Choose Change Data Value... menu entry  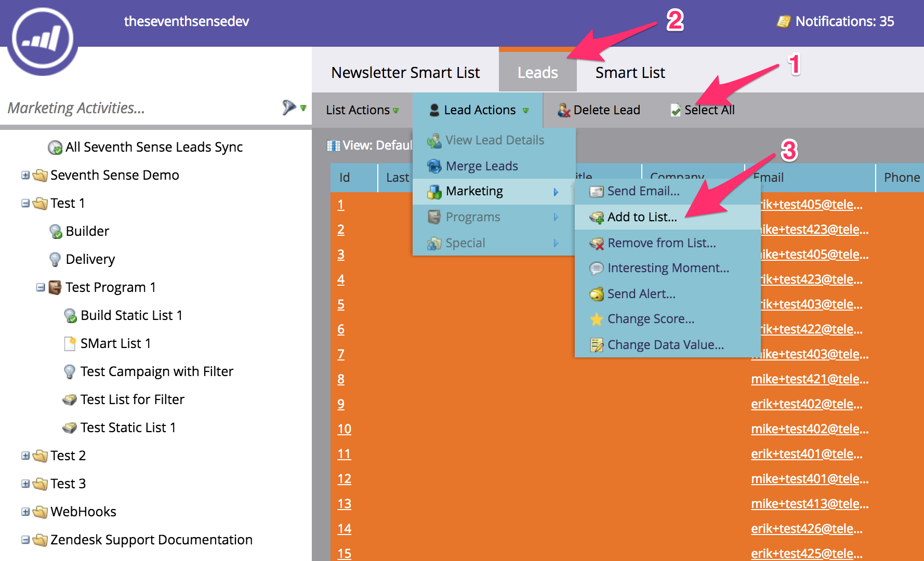[667, 345]
